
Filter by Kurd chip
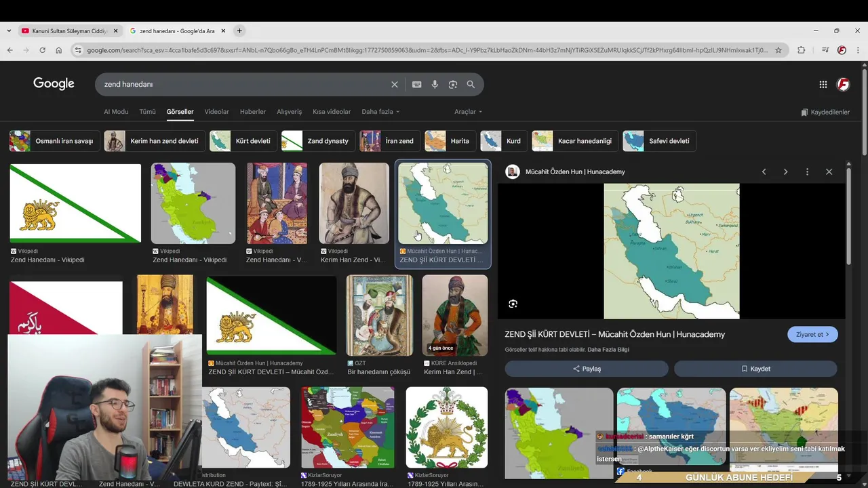pos(503,141)
